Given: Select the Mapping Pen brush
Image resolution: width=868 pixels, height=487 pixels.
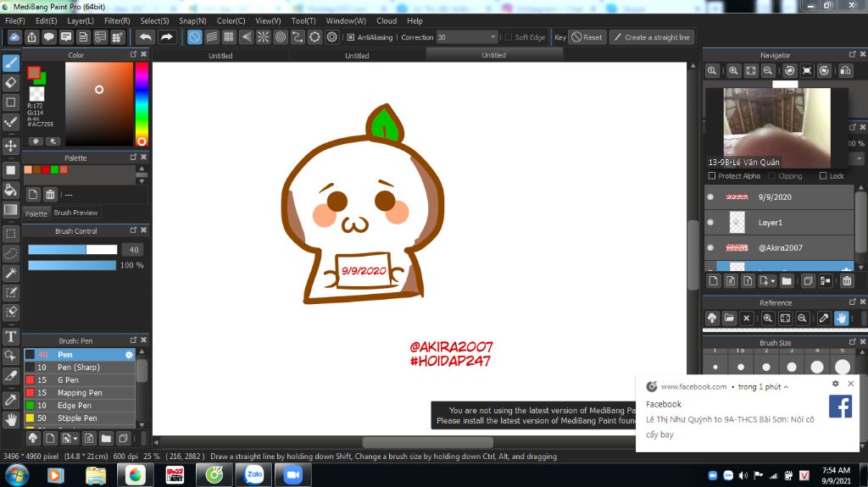Looking at the screenshot, I should 79,393.
